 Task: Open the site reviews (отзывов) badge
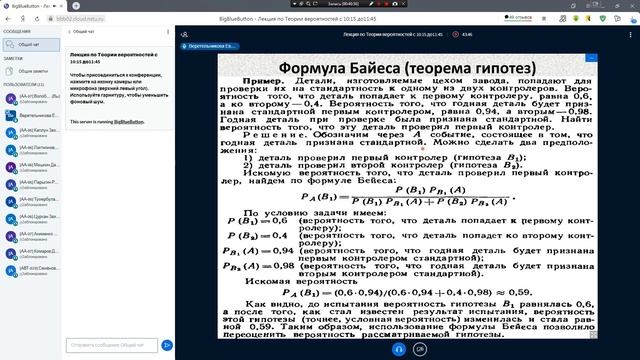518,18
